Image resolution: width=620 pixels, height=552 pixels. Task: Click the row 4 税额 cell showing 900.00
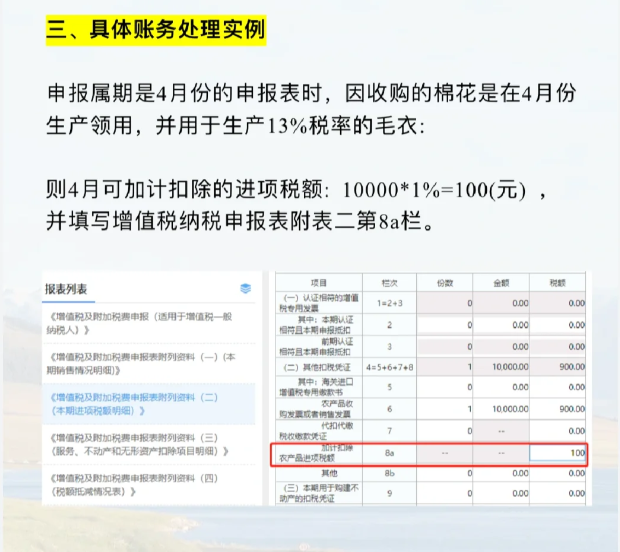coord(558,367)
